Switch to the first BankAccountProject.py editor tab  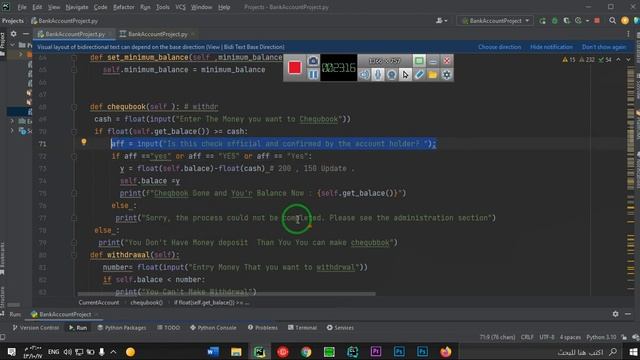pos(75,34)
